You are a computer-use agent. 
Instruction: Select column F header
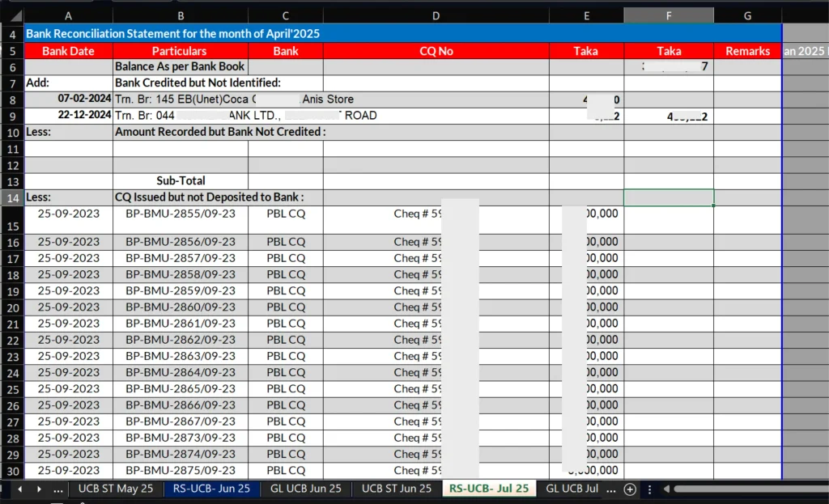[x=669, y=15]
